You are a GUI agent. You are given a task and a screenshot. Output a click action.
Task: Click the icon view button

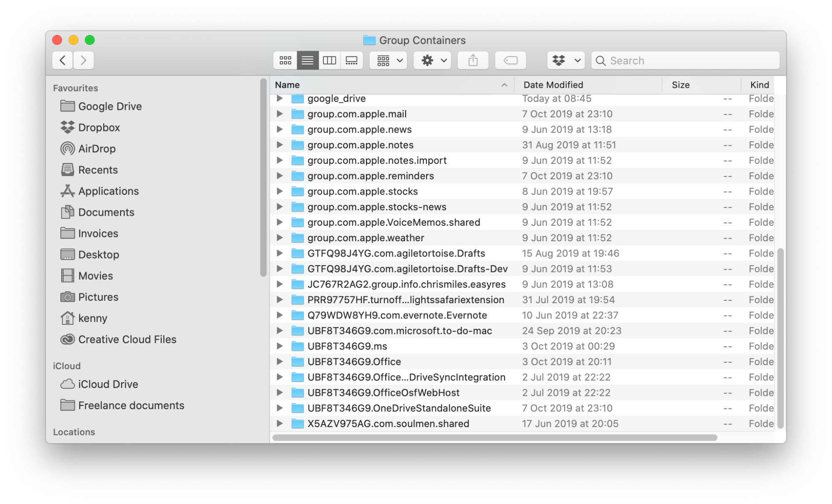(285, 60)
